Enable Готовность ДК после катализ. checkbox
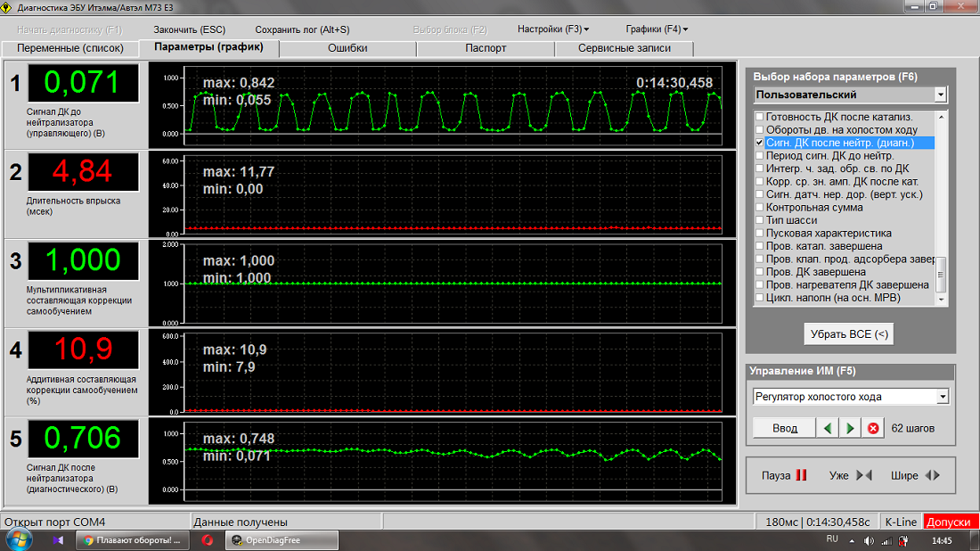Image resolution: width=980 pixels, height=551 pixels. tap(759, 117)
